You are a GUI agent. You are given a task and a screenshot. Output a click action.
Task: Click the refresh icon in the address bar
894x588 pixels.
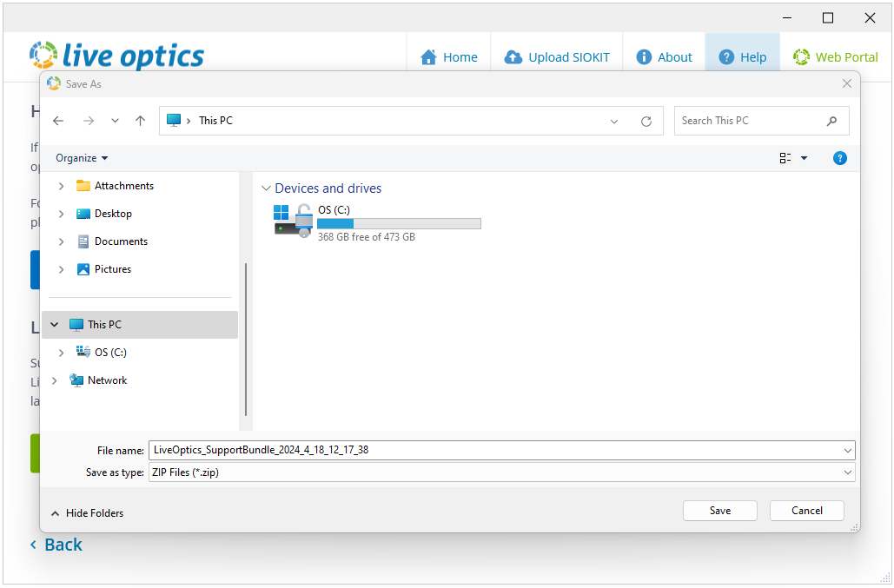tap(646, 121)
